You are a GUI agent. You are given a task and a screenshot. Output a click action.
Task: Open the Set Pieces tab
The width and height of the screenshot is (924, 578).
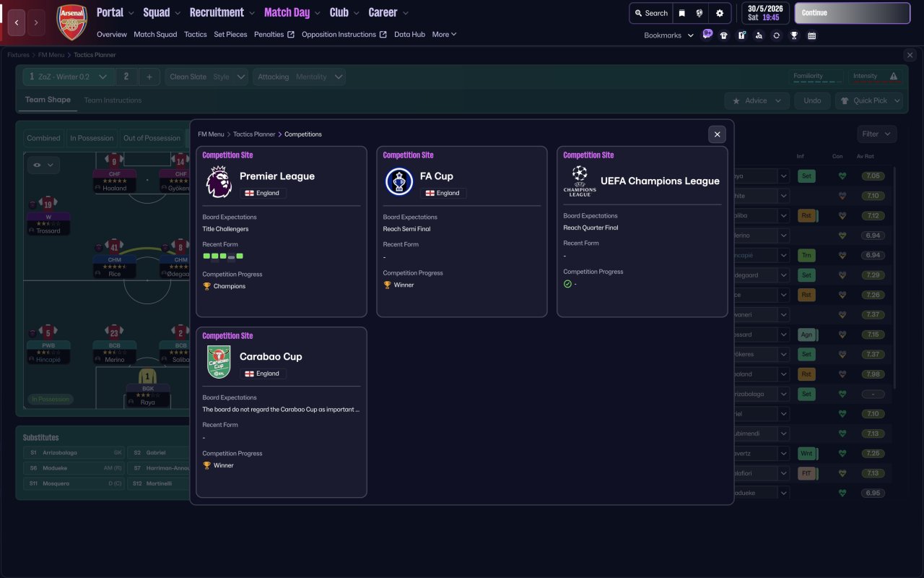tap(230, 35)
